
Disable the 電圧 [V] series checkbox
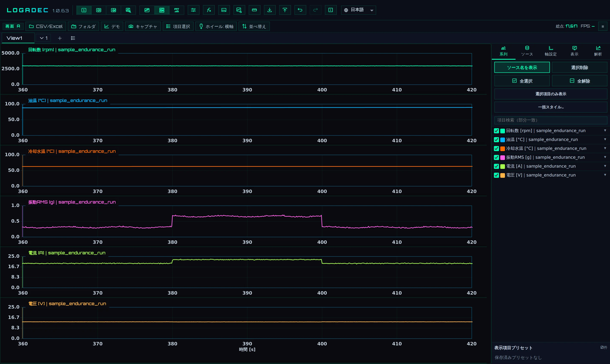(496, 175)
